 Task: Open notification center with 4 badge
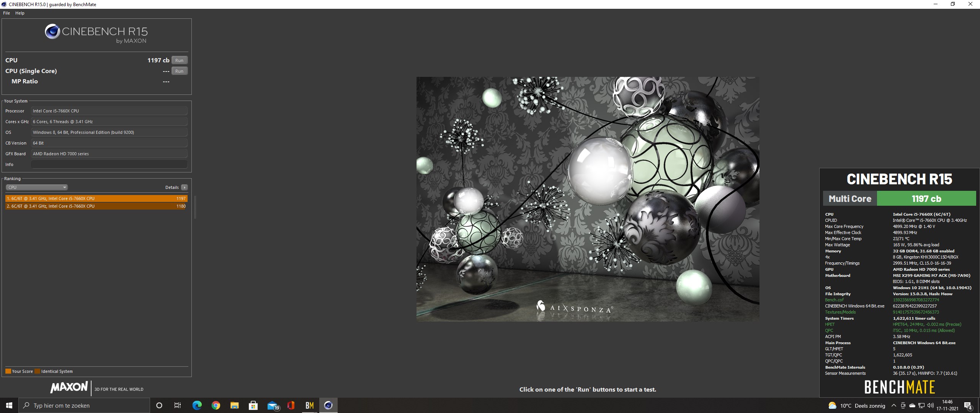[x=969, y=406]
